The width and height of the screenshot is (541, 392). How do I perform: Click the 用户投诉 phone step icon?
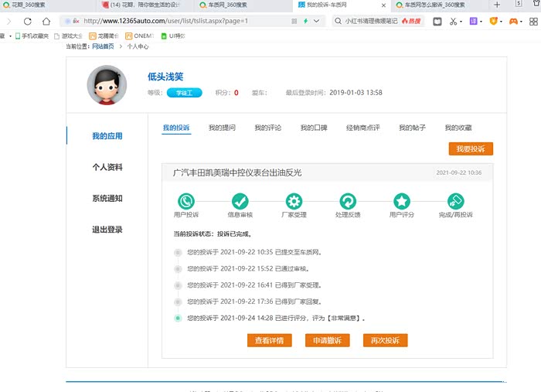click(x=186, y=201)
